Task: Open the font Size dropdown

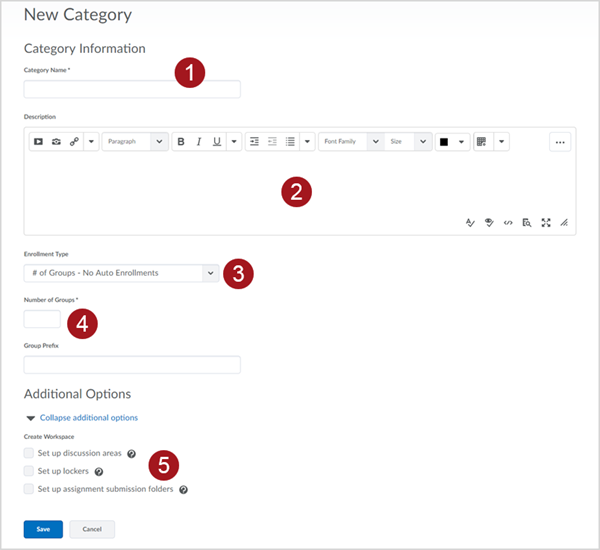Action: click(x=409, y=142)
